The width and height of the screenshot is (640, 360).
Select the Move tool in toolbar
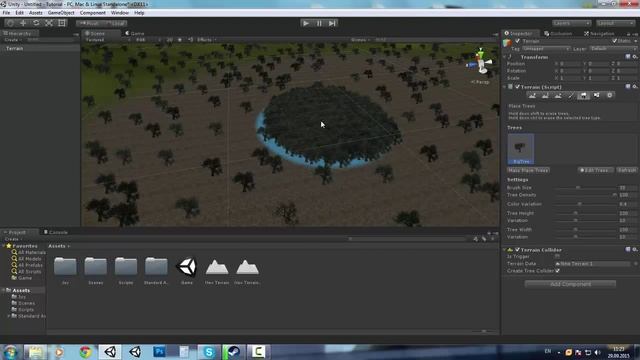click(23, 23)
